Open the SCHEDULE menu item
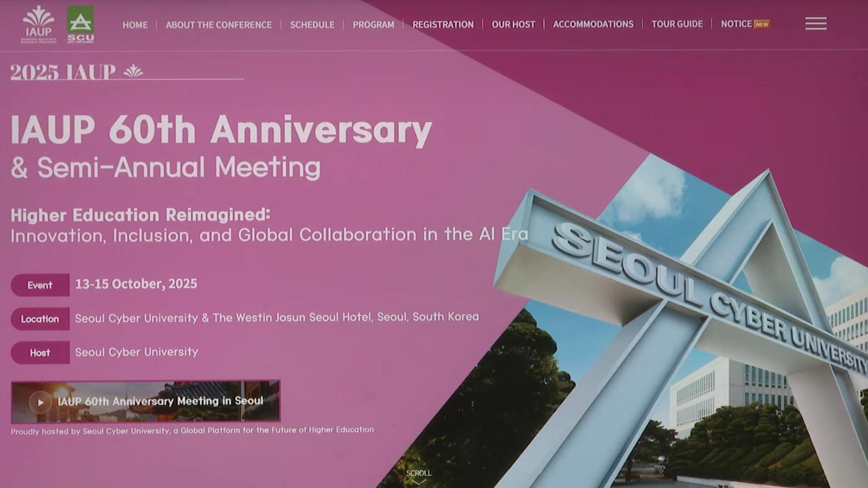 click(312, 25)
